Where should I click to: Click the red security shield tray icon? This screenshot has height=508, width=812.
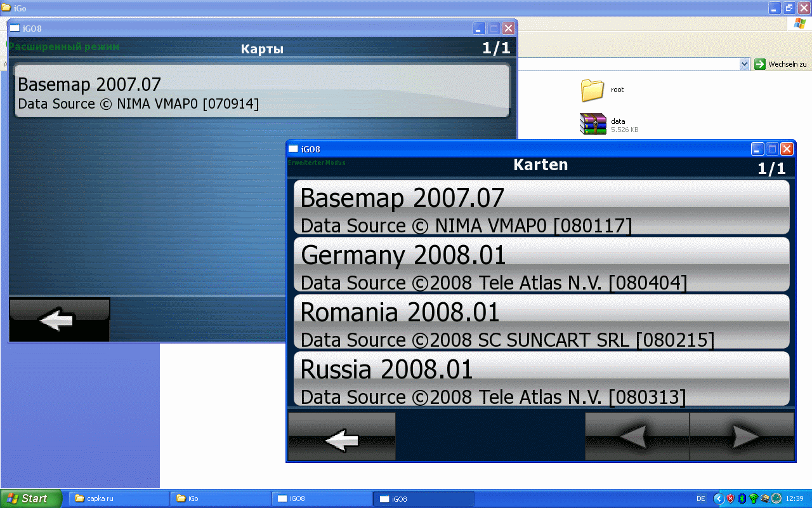click(x=730, y=498)
